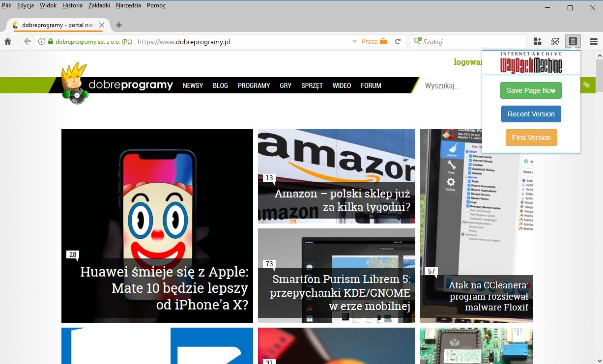Open FORUM in site navigation

click(x=371, y=85)
